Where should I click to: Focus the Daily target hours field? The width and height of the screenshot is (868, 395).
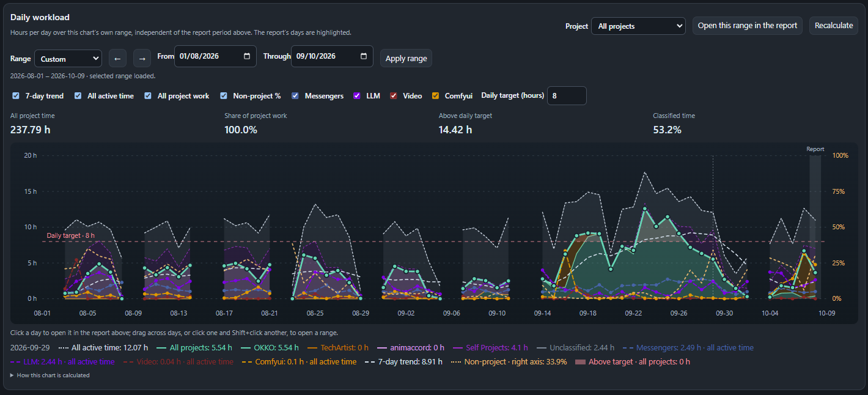click(x=567, y=95)
